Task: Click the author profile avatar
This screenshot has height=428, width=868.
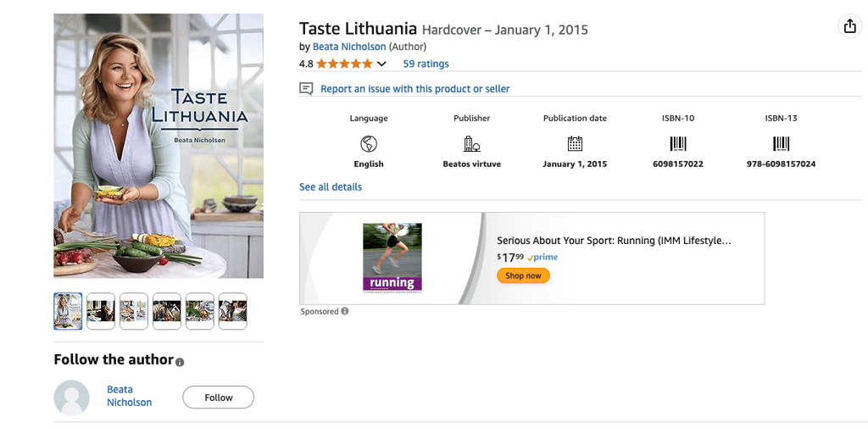Action: tap(71, 397)
